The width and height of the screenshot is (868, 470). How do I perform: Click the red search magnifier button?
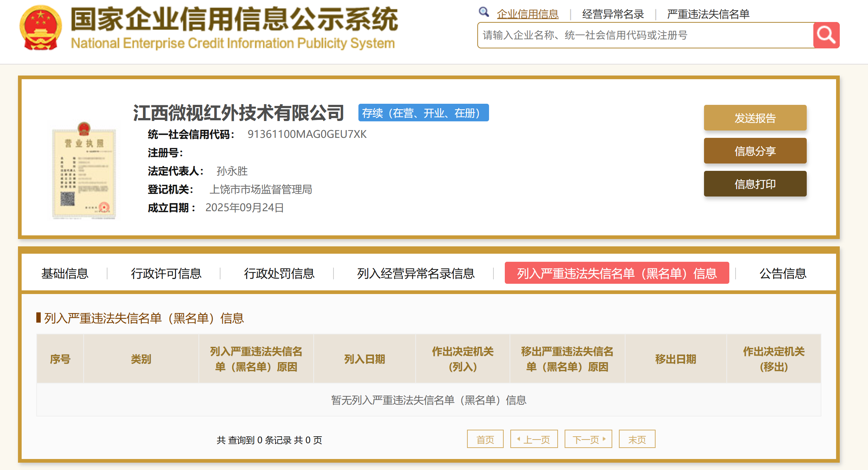pyautogui.click(x=826, y=35)
